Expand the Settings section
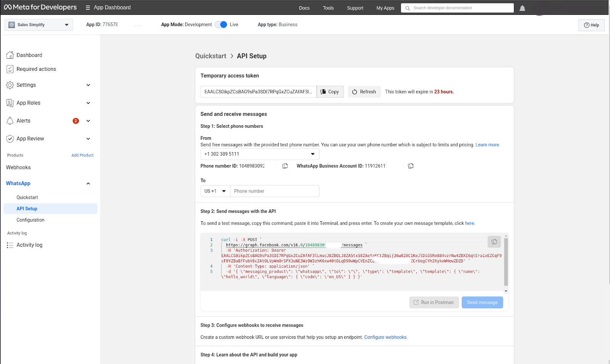Screen dimensions: 610x364 (x=88, y=85)
